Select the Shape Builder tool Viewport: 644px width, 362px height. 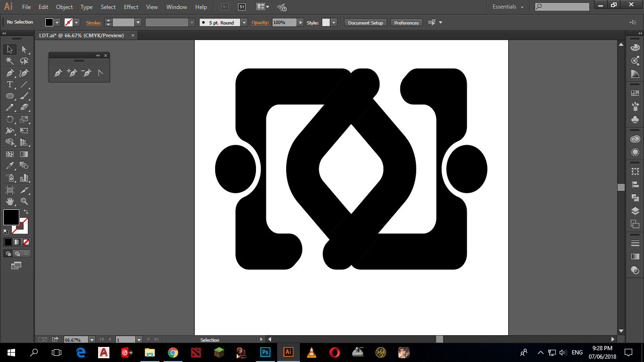coord(9,142)
